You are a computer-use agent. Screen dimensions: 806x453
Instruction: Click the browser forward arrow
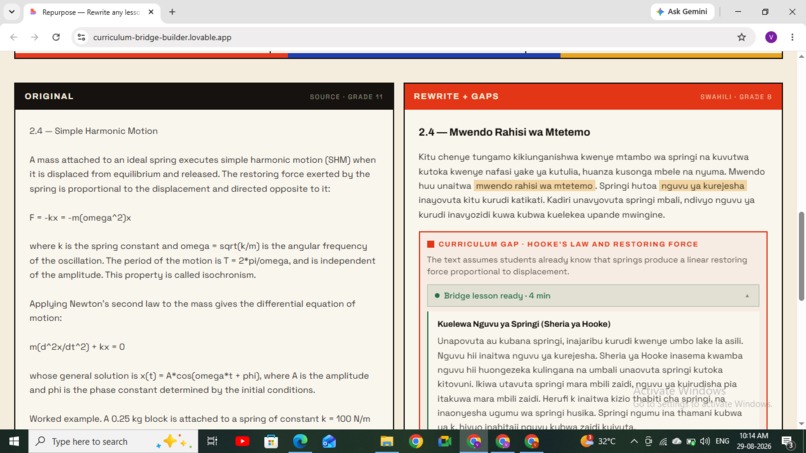click(34, 37)
